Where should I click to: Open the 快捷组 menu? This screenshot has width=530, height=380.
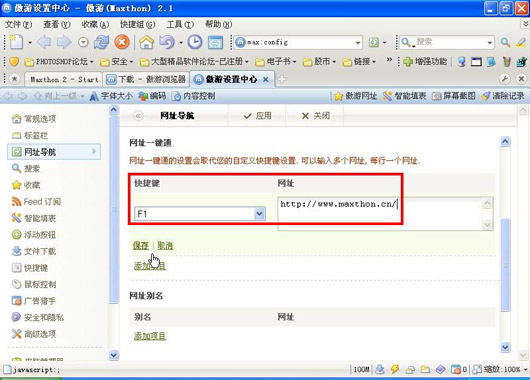coord(138,24)
